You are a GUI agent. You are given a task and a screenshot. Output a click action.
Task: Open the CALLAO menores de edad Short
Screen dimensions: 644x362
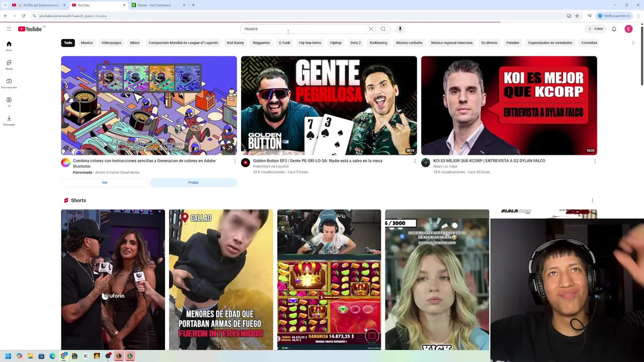(221, 280)
